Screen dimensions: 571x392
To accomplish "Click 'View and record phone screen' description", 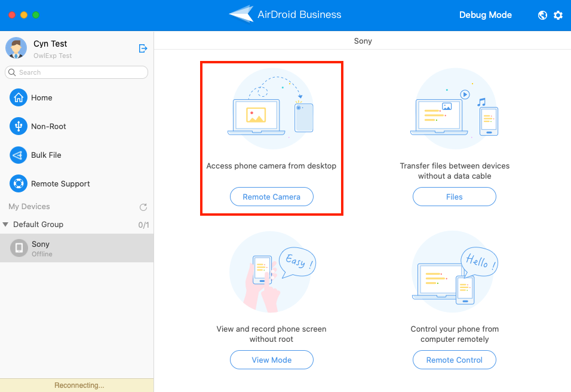I will (x=271, y=334).
